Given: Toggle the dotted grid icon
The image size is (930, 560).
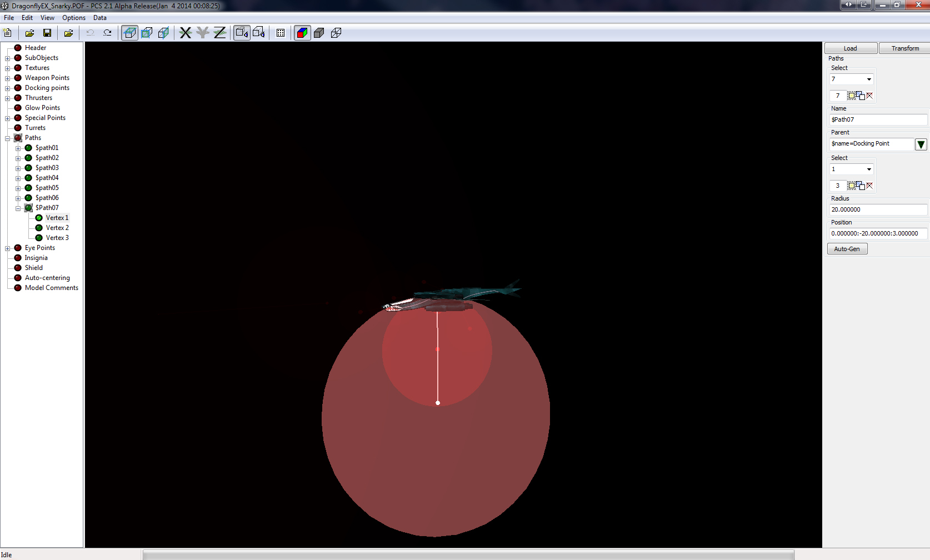Looking at the screenshot, I should click(281, 33).
